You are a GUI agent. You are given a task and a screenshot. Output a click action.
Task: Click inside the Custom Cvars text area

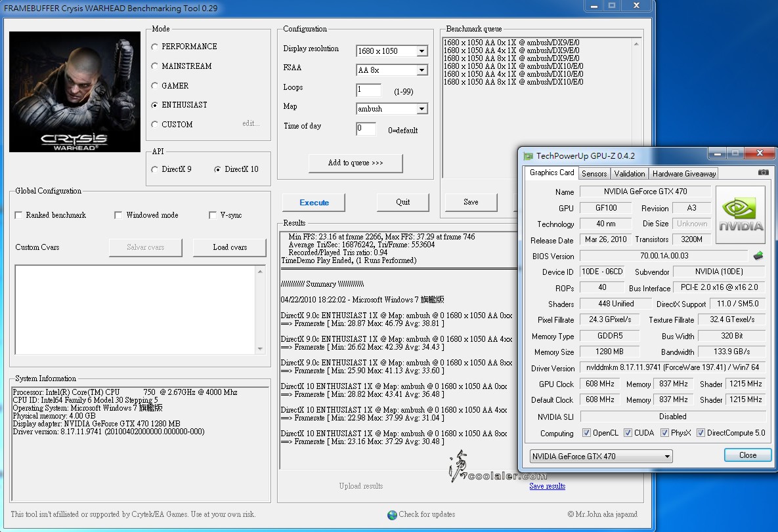[x=135, y=310]
